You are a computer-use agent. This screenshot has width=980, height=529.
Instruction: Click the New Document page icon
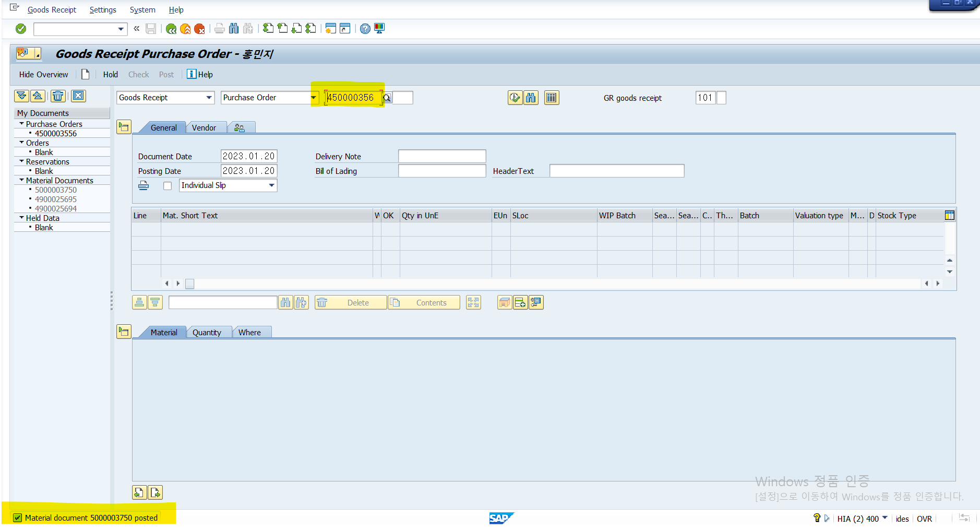(86, 74)
